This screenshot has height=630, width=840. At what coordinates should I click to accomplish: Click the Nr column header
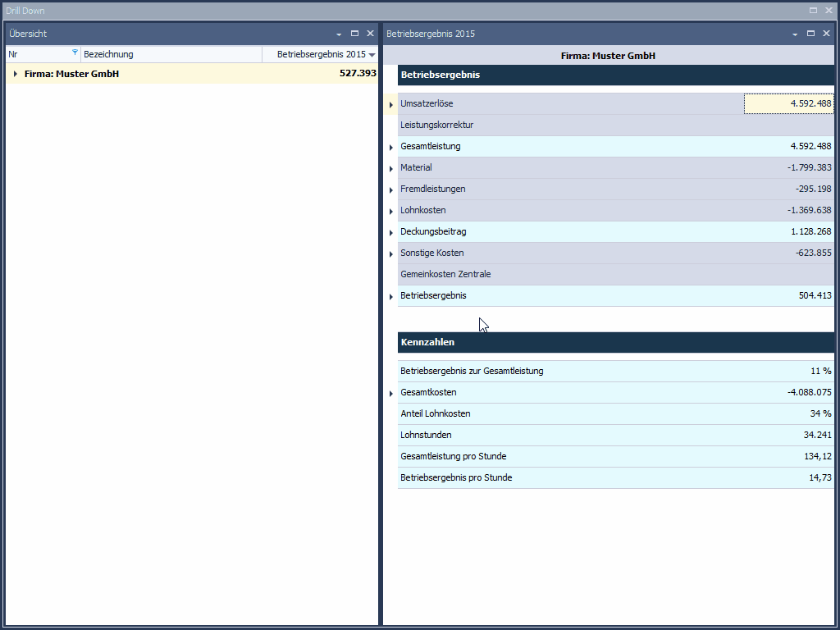point(37,54)
